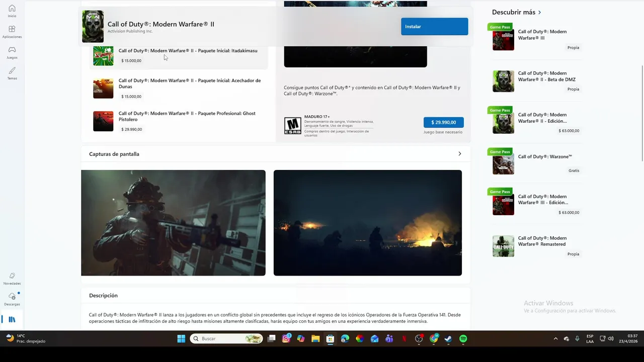The width and height of the screenshot is (644, 362).
Task: Click the Acechador de Dunas pack thumbnail
Action: [x=103, y=88]
